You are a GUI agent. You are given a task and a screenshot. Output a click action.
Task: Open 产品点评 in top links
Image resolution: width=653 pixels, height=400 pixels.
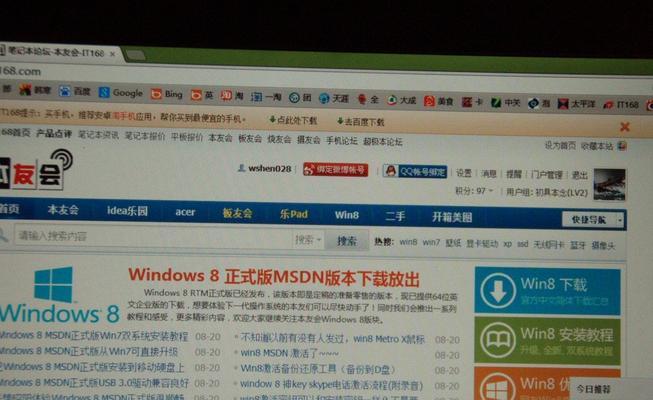point(54,133)
